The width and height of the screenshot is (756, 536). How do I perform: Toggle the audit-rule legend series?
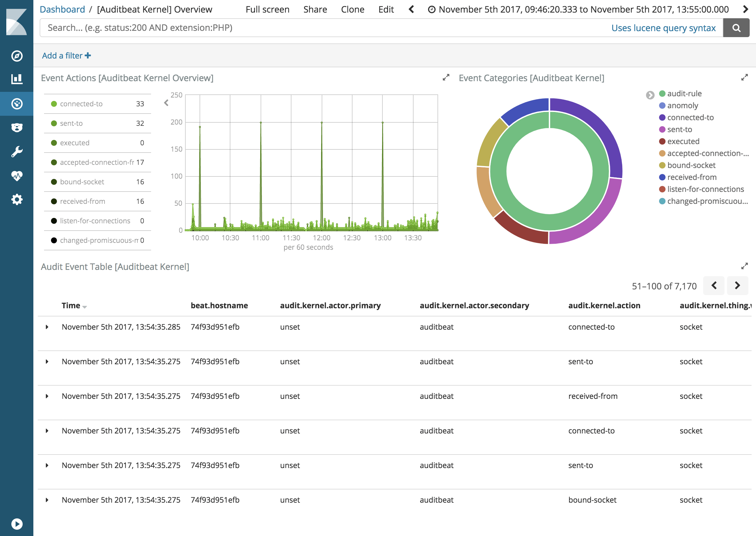pyautogui.click(x=684, y=94)
